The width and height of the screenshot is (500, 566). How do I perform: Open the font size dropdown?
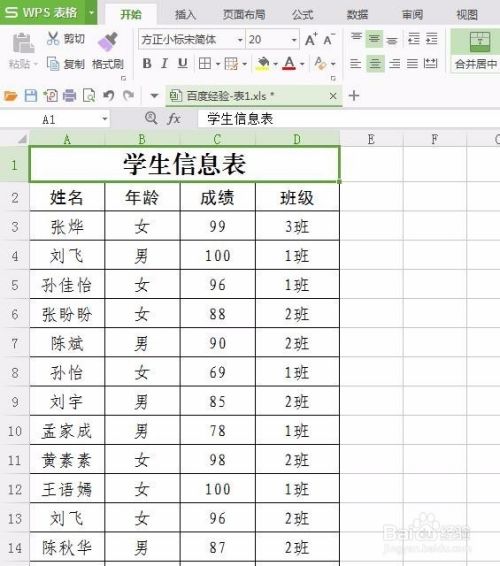(294, 40)
